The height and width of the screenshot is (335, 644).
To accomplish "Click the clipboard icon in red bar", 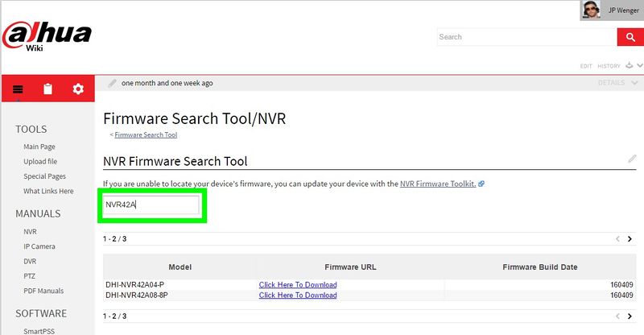I will 48,89.
